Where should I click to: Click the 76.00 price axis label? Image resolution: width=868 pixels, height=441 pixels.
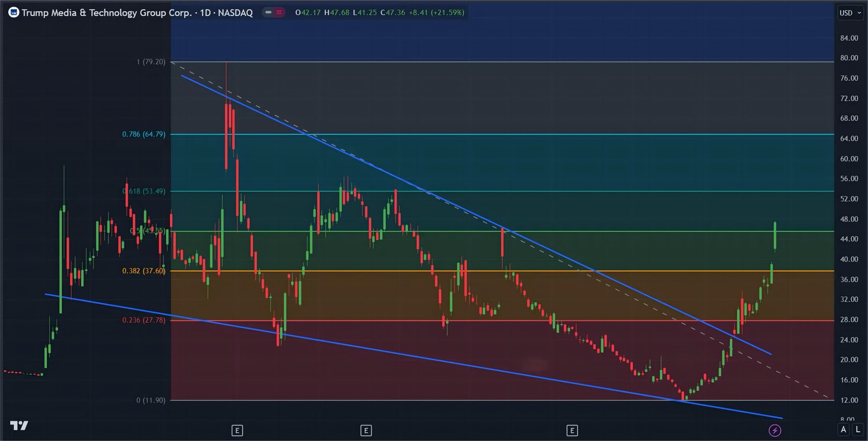(849, 78)
